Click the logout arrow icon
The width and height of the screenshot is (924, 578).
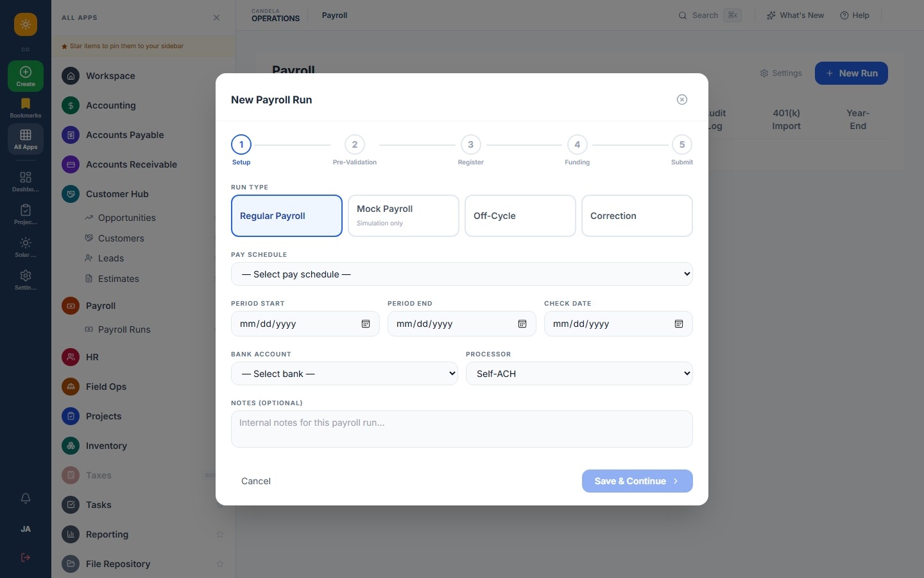(26, 557)
